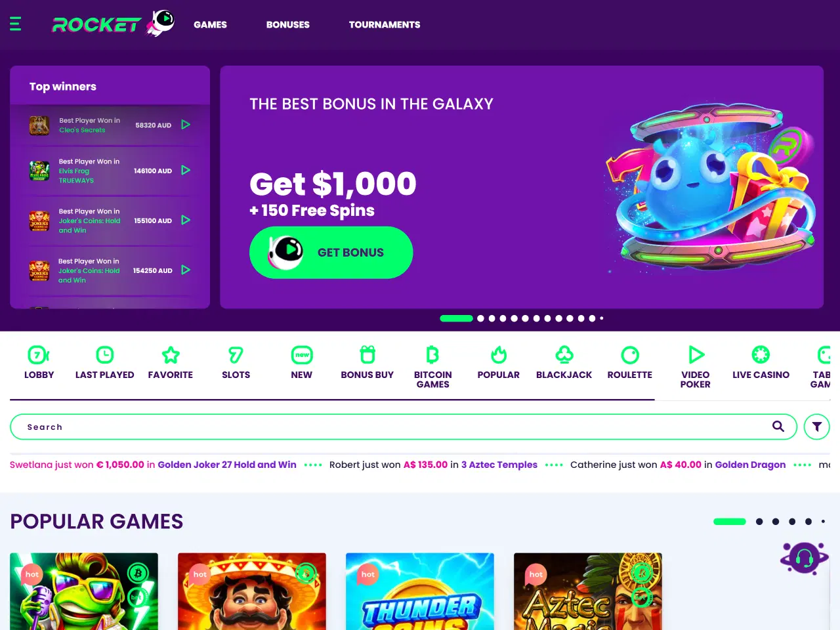Click the Rocket logo
Image resolution: width=840 pixels, height=630 pixels.
[x=113, y=24]
